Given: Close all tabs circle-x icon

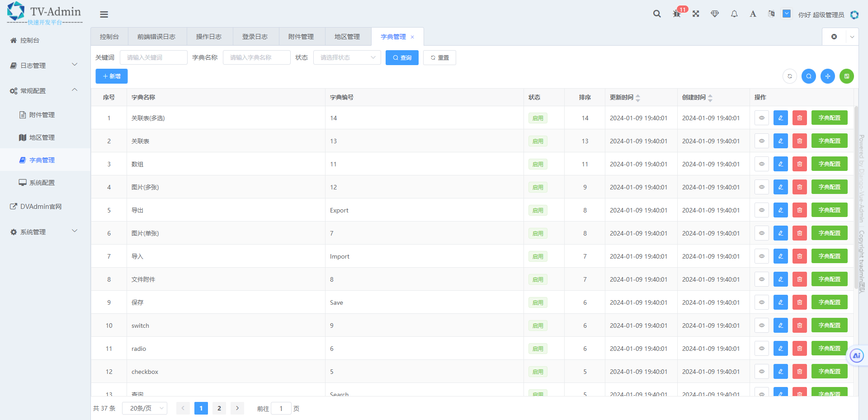Looking at the screenshot, I should (x=834, y=37).
